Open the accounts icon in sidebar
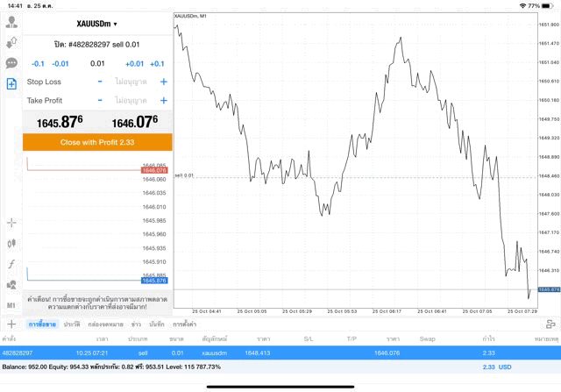Image resolution: width=561 pixels, height=392 pixels. coord(11,22)
